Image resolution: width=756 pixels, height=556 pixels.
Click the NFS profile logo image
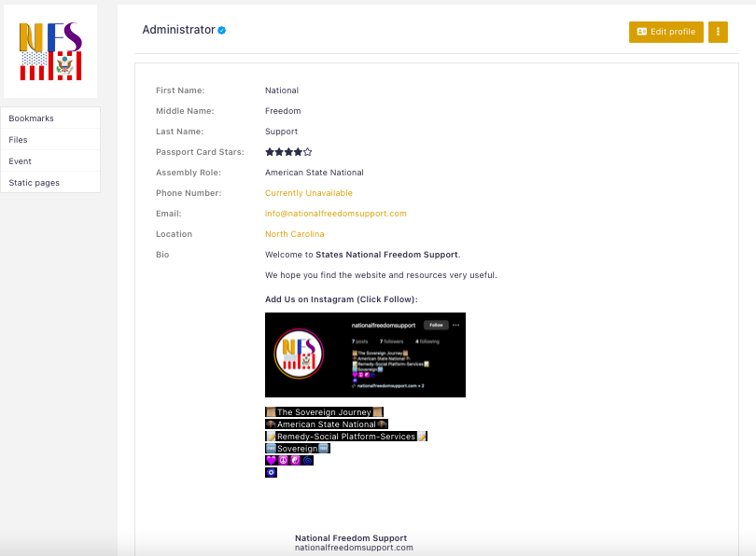50,51
